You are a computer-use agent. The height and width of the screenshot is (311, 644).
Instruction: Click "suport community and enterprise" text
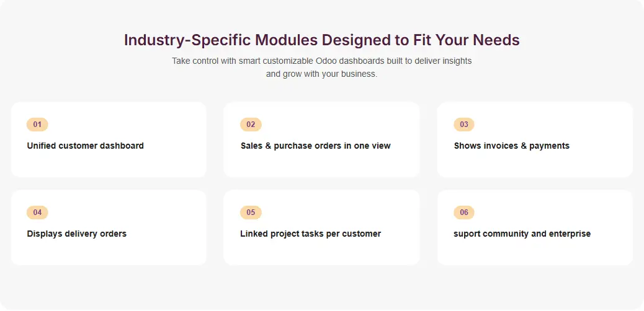coord(522,234)
